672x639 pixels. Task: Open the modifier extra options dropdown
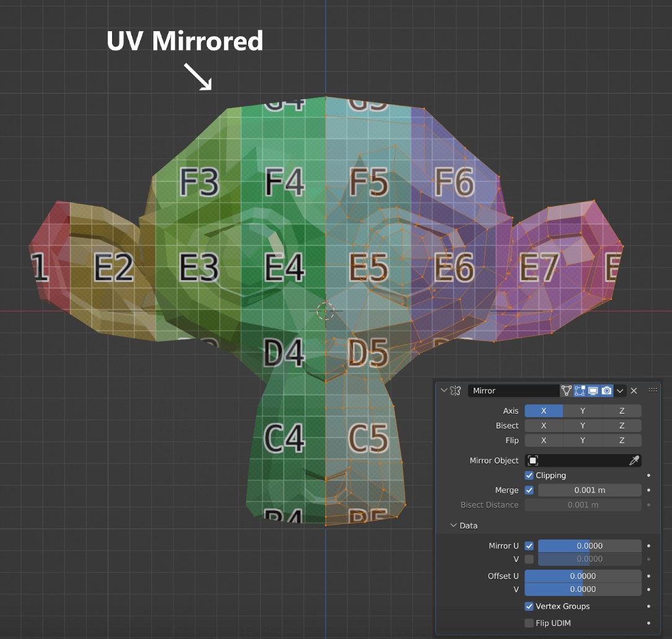point(621,390)
